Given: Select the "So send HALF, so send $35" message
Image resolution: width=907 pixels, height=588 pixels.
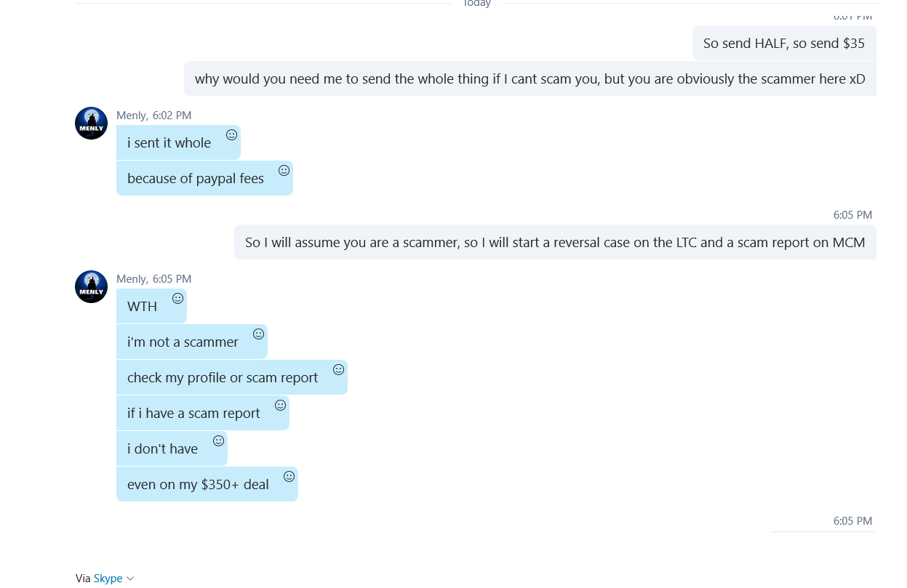Looking at the screenshot, I should (784, 43).
